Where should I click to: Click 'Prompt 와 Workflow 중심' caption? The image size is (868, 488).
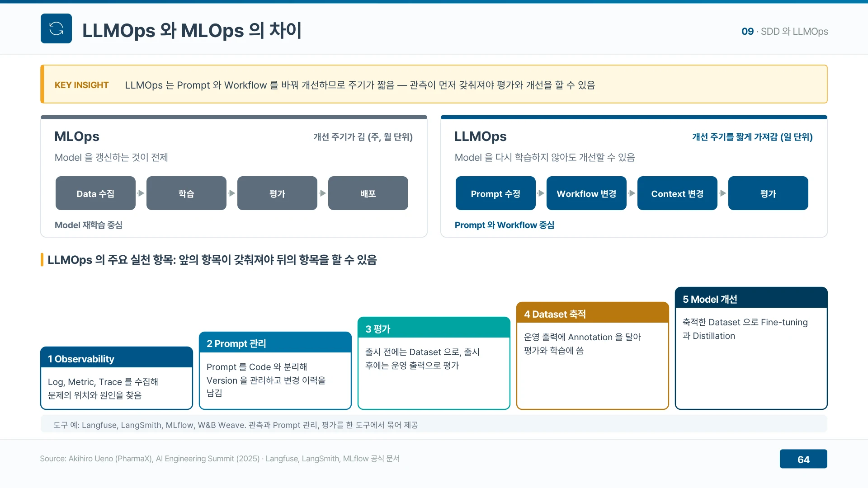tap(505, 225)
